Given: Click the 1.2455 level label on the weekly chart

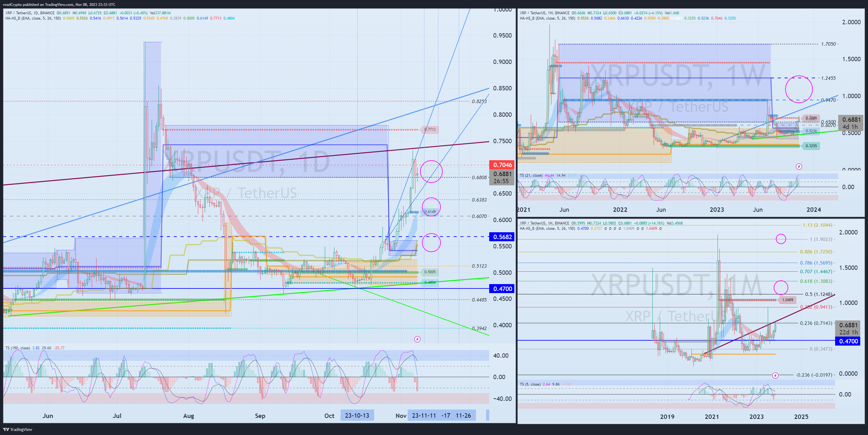Looking at the screenshot, I should click(828, 78).
